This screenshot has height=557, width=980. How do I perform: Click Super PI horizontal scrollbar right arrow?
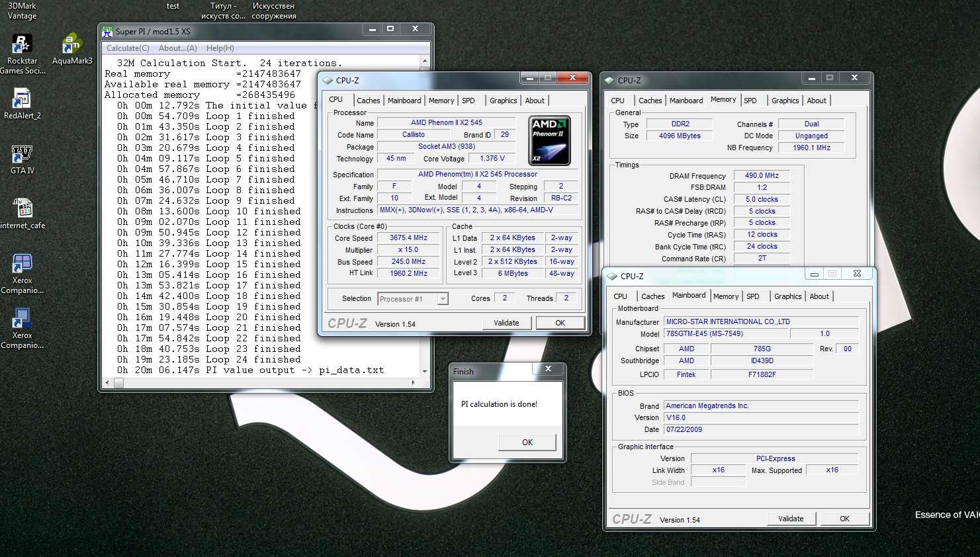click(x=414, y=382)
